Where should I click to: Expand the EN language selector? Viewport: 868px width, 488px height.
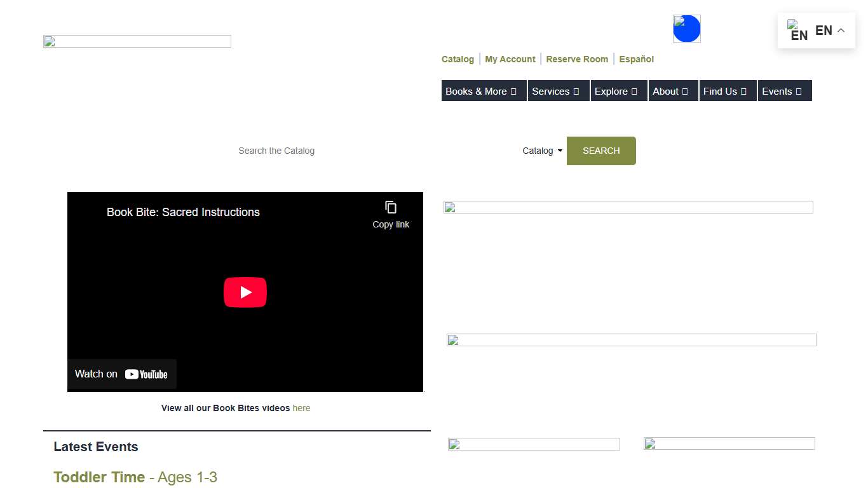click(831, 30)
